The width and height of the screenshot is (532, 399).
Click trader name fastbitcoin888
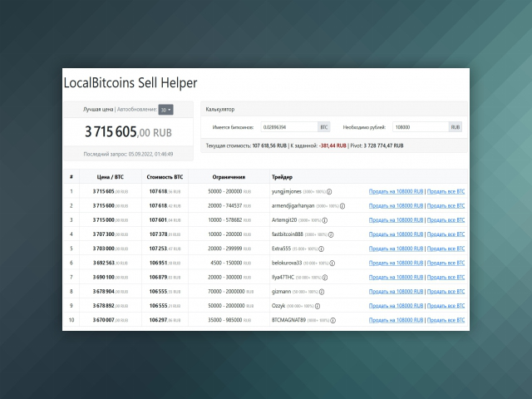[287, 234]
